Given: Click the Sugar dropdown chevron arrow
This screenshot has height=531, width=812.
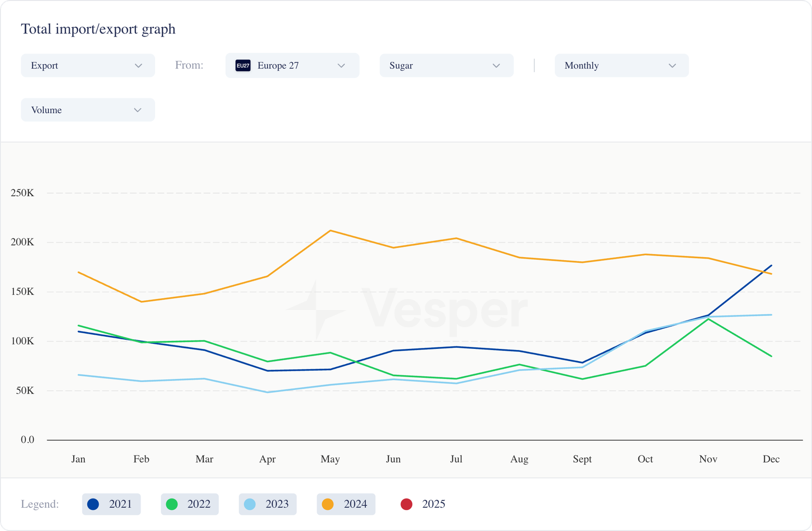Looking at the screenshot, I should pos(496,66).
